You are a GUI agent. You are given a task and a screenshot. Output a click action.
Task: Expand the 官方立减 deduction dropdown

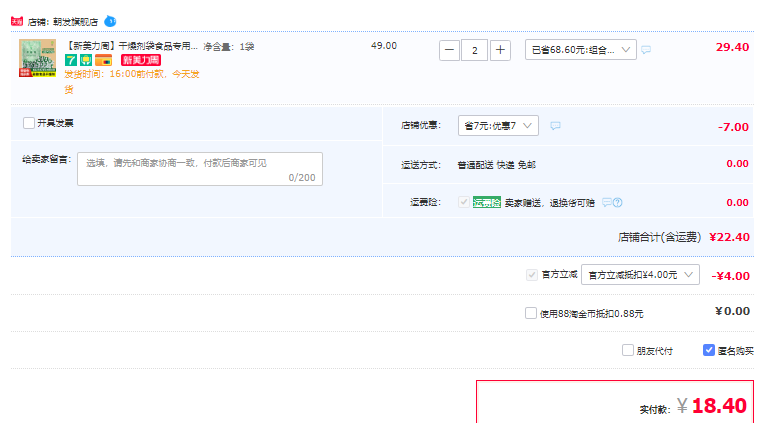(x=640, y=275)
